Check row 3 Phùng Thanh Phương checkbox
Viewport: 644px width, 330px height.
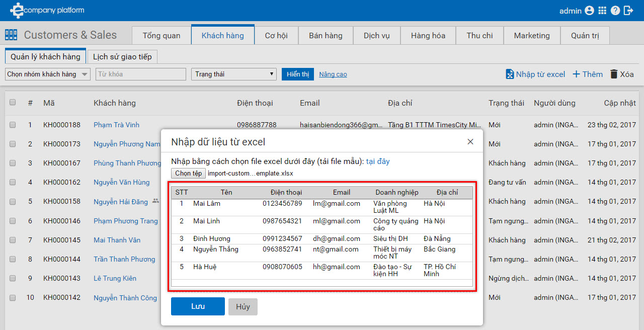click(13, 163)
